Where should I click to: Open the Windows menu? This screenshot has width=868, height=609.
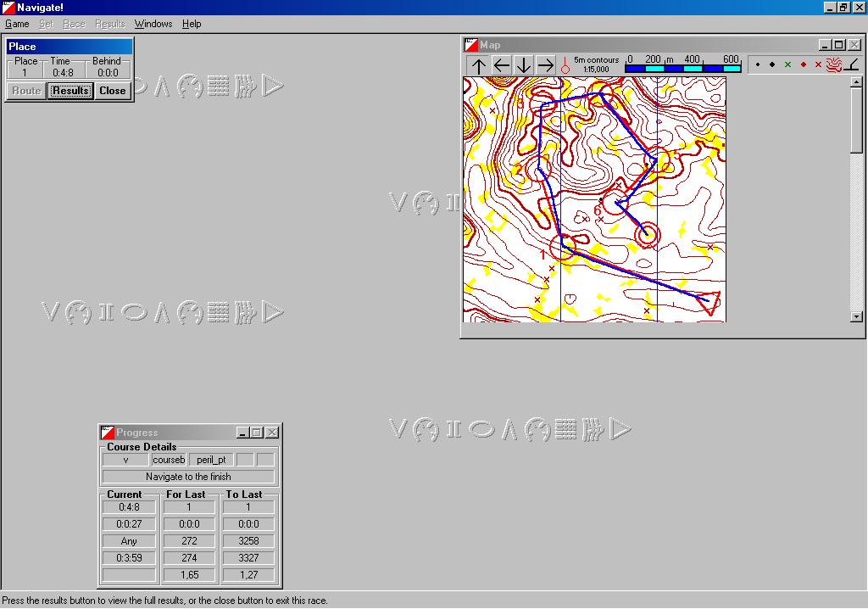coord(153,24)
